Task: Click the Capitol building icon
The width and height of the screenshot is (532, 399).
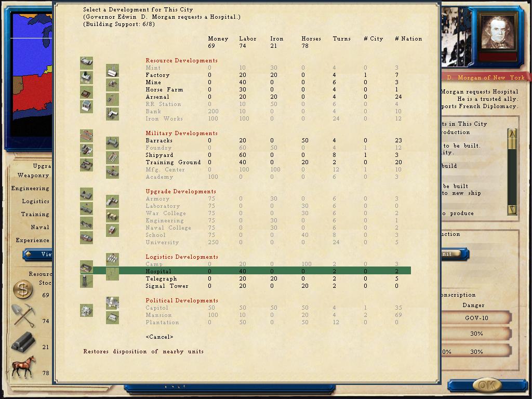Action: pos(112,303)
